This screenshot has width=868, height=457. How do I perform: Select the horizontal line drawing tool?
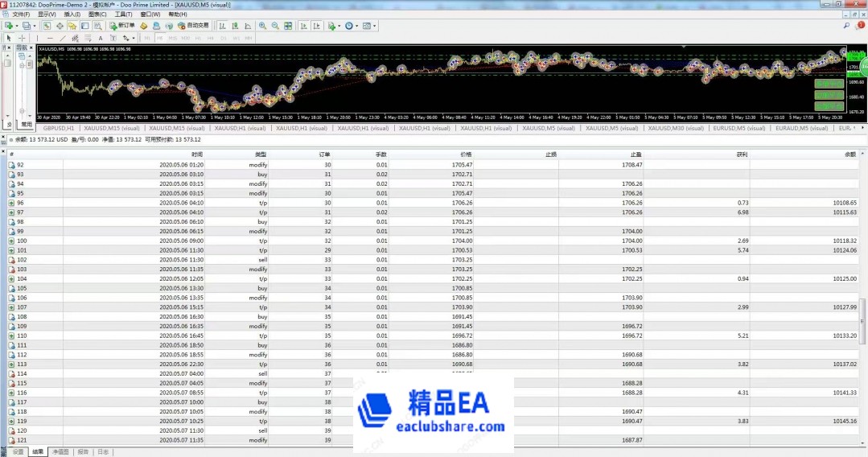point(49,38)
